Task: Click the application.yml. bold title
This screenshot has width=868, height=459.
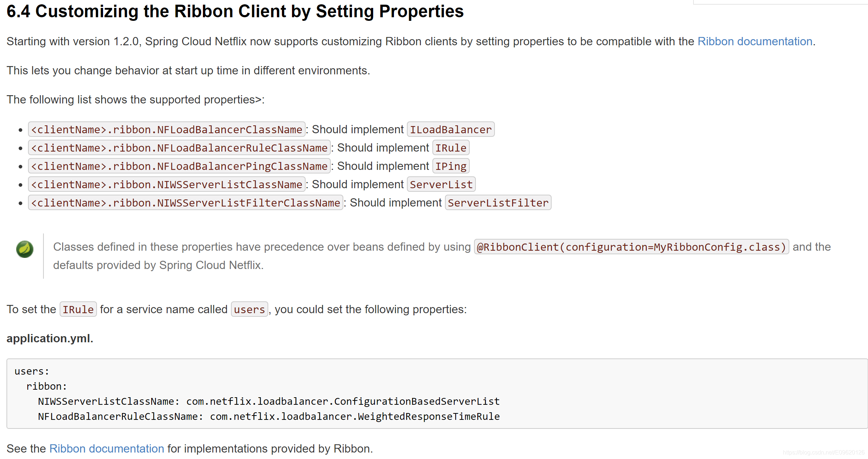Action: point(50,339)
